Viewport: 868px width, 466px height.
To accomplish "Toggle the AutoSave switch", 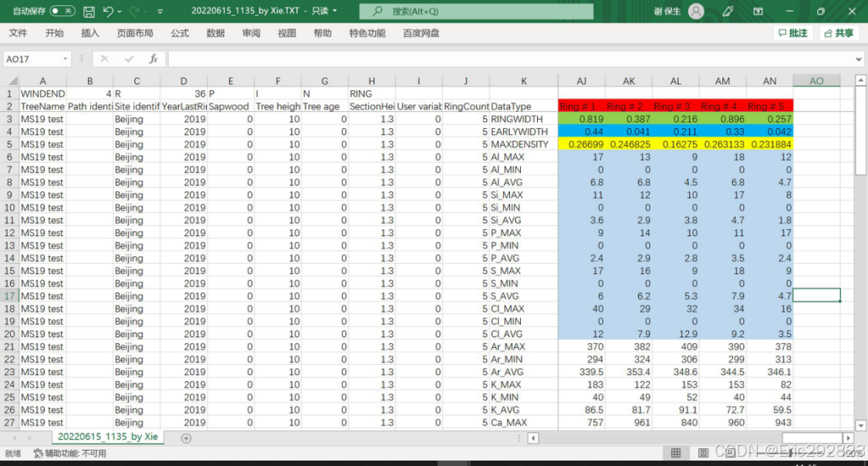I will [x=62, y=11].
